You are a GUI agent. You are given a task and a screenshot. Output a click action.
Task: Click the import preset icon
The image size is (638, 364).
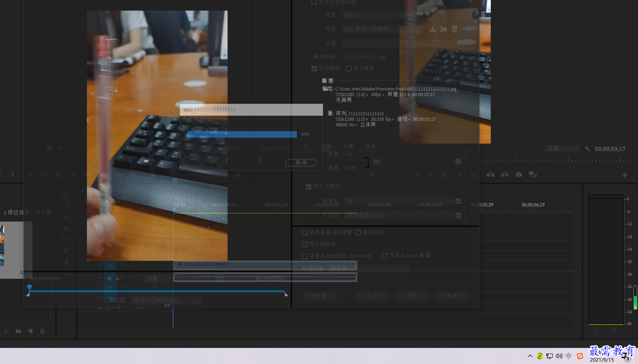tap(444, 29)
